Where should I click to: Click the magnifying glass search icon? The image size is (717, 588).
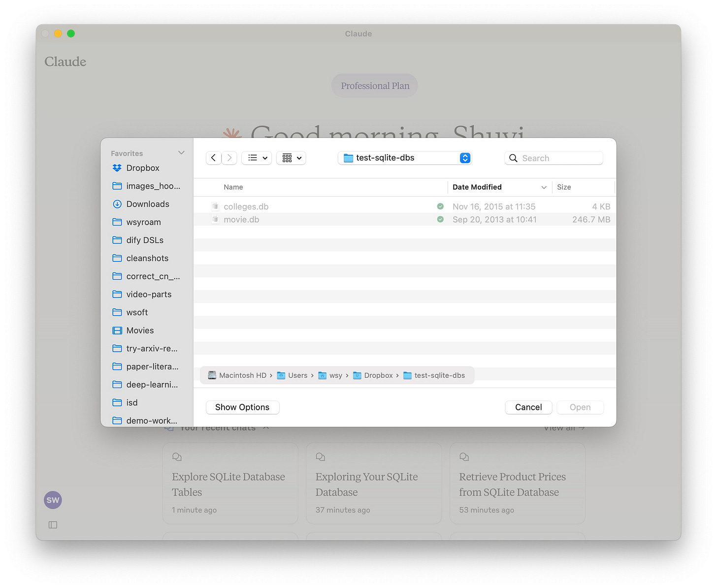click(513, 158)
